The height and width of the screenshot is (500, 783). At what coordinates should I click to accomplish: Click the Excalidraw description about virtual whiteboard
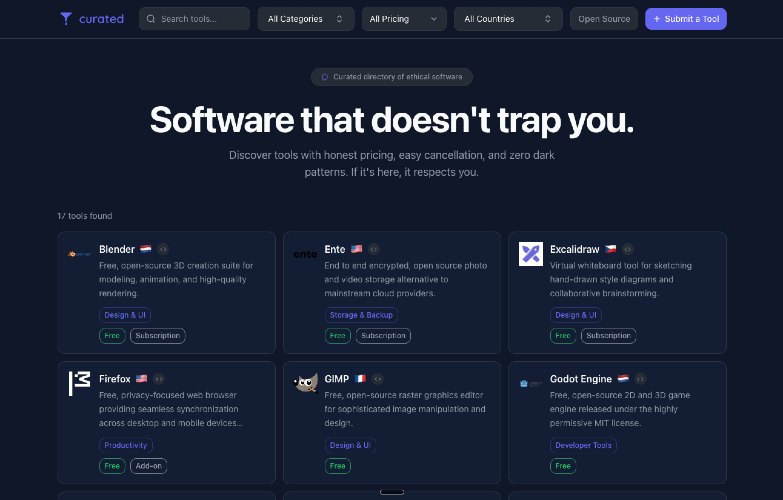621,279
